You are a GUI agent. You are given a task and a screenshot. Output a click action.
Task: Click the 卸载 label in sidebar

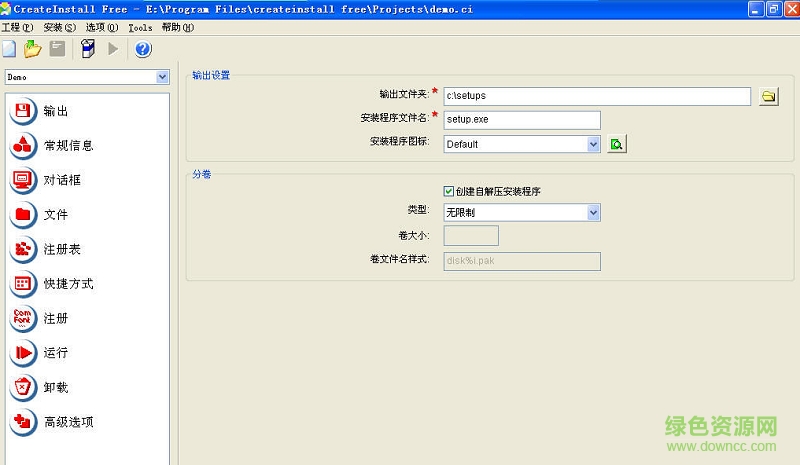56,387
